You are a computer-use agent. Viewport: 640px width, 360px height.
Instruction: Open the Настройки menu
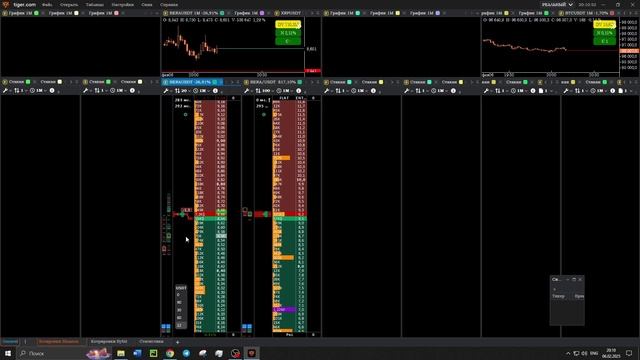pos(122,4)
